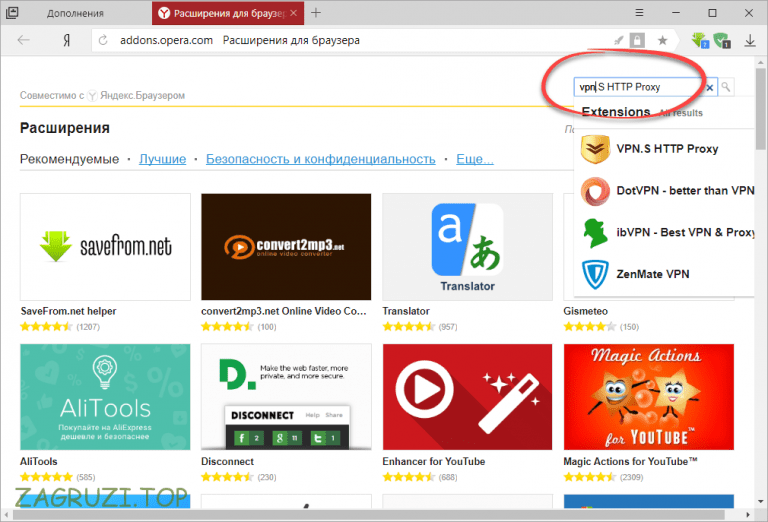Open a new tab with plus button
The height and width of the screenshot is (522, 768).
click(316, 13)
